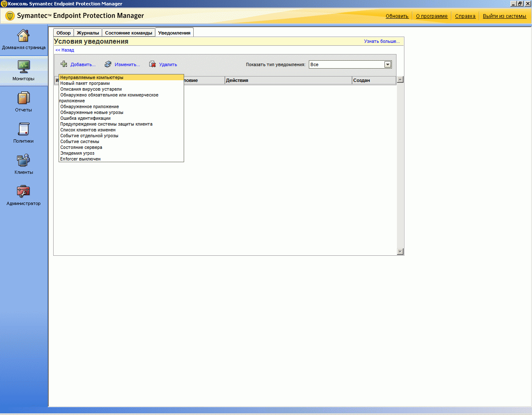The width and height of the screenshot is (532, 415).
Task: Open the Администратор toolbox icon
Action: [x=23, y=191]
